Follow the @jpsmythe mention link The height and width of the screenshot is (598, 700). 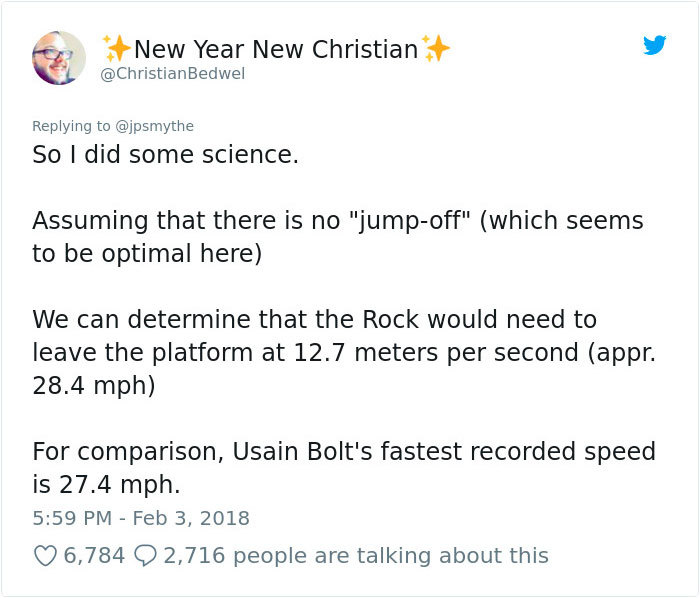[x=154, y=126]
